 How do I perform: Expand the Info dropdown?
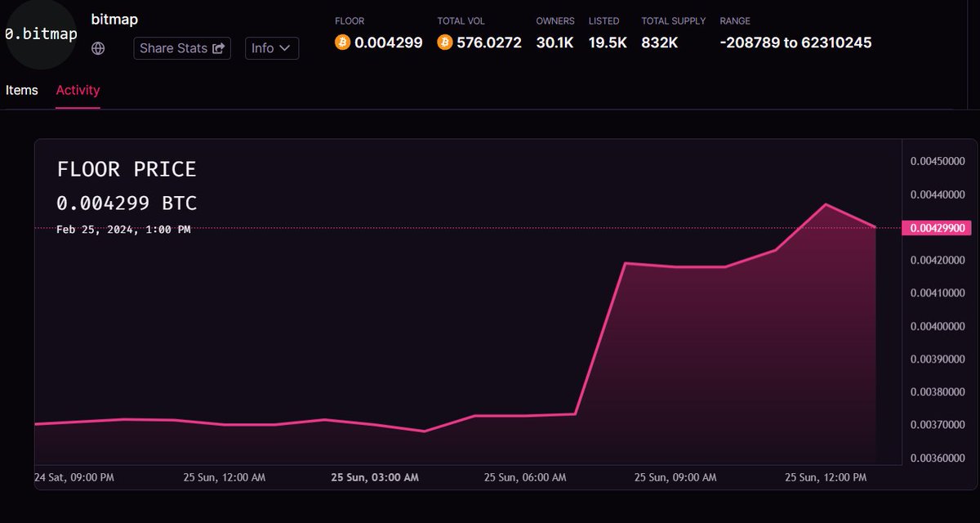point(272,48)
